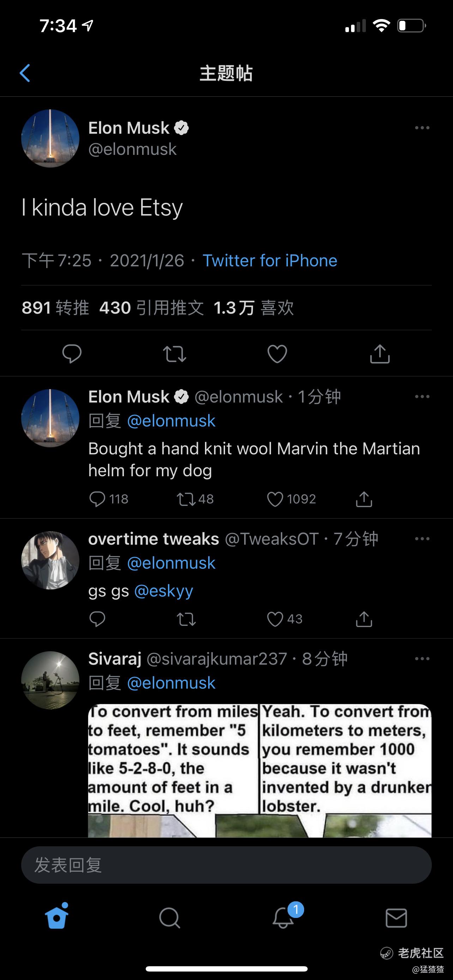Retweet the Marvin the Martian reply
Screen dimensions: 453x980
click(195, 499)
